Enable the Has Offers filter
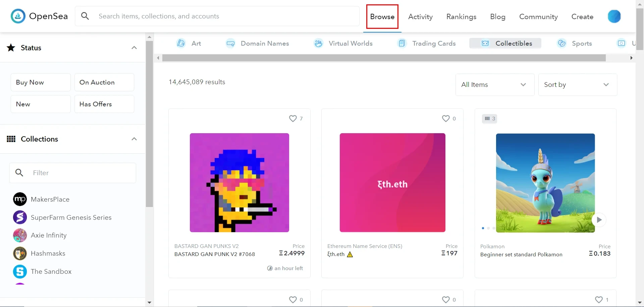Image resolution: width=644 pixels, height=307 pixels. [x=104, y=104]
